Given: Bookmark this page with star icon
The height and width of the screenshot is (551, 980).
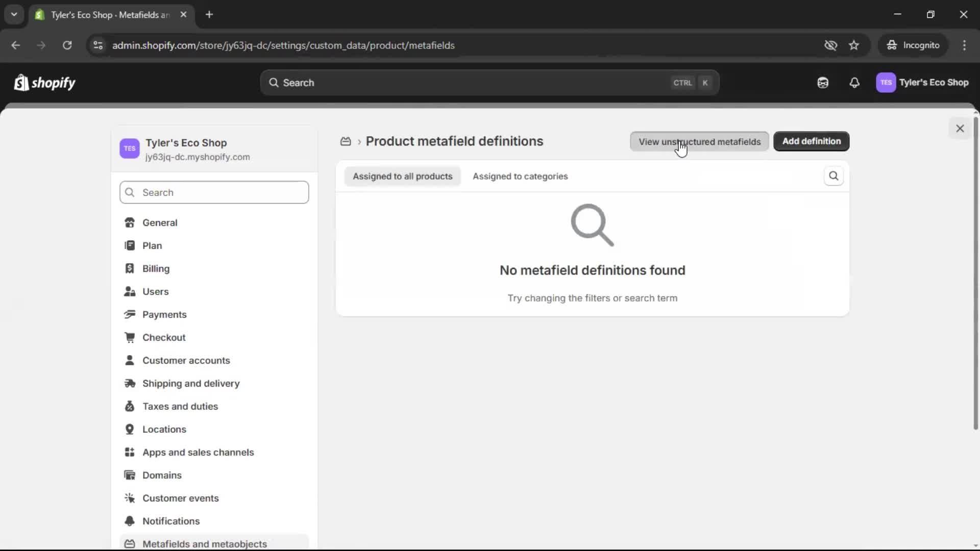Looking at the screenshot, I should 854,45.
